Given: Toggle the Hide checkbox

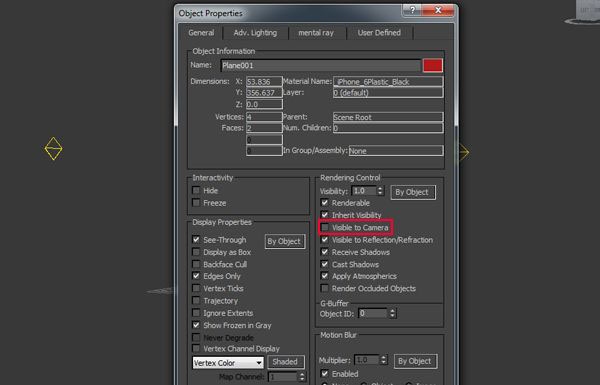Looking at the screenshot, I should [196, 190].
